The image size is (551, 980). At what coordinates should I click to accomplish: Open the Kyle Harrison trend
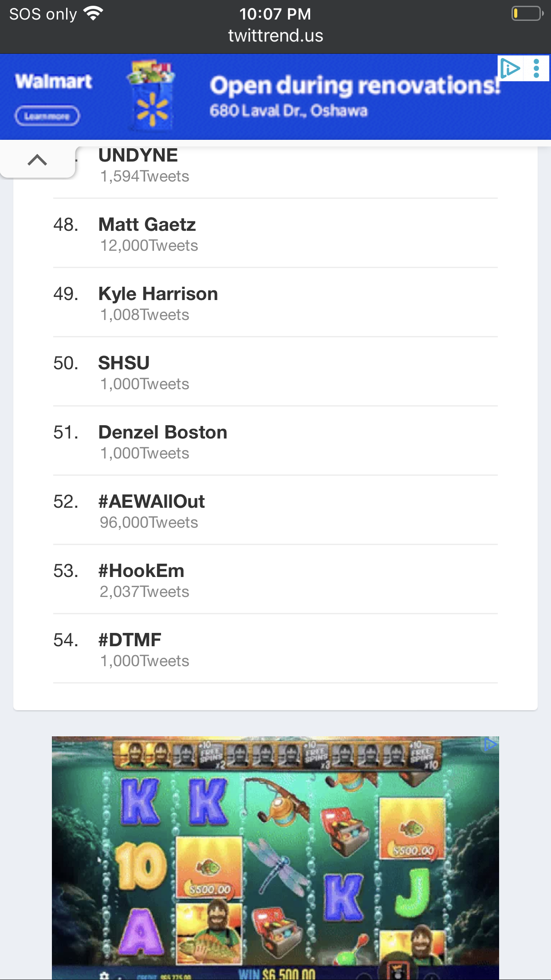pos(158,294)
